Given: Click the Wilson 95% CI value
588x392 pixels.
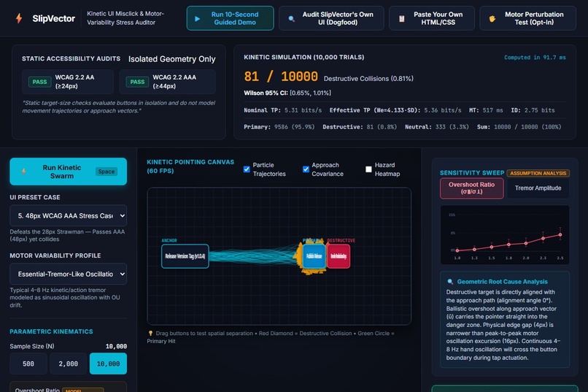Looking at the screenshot, I should pos(310,93).
